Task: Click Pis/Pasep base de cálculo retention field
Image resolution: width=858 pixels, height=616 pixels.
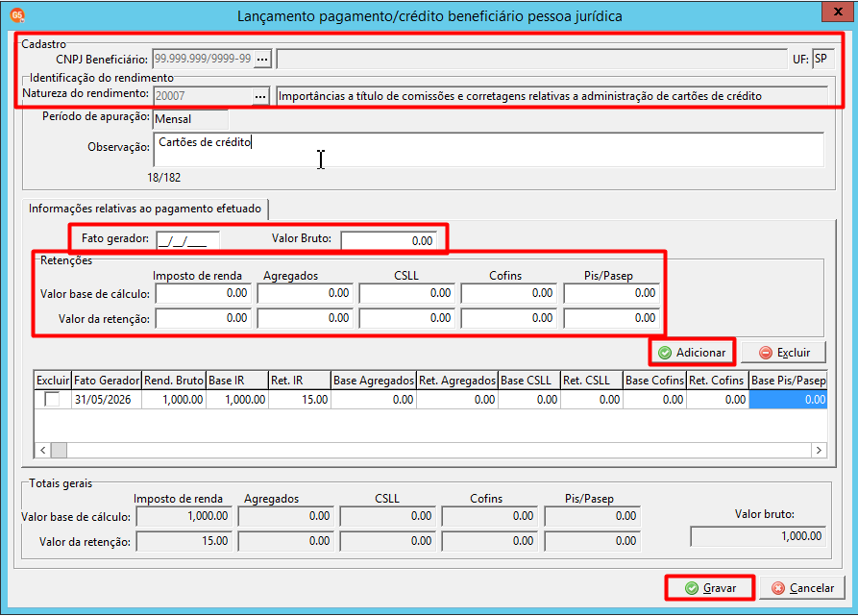Action: coord(612,293)
